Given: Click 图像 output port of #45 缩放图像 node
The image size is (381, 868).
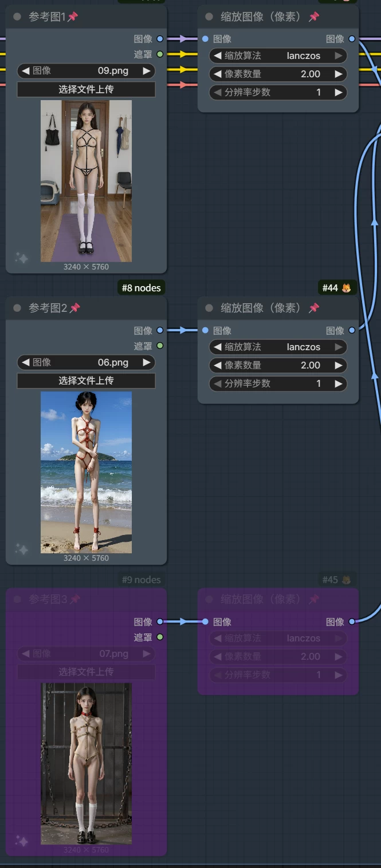Looking at the screenshot, I should tap(352, 621).
